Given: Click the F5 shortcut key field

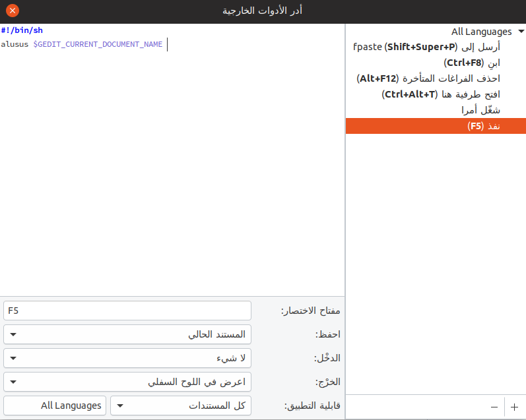Looking at the screenshot, I should click(127, 311).
